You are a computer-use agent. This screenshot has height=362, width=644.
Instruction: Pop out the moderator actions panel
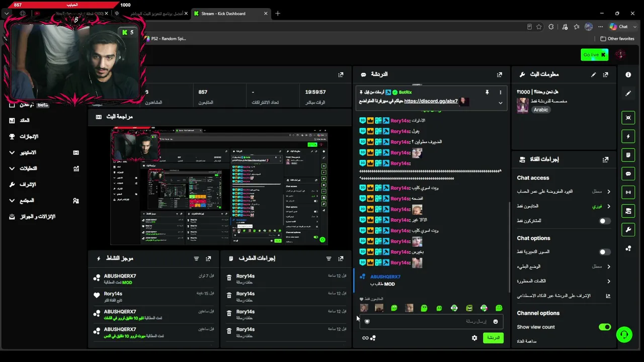[341, 258]
